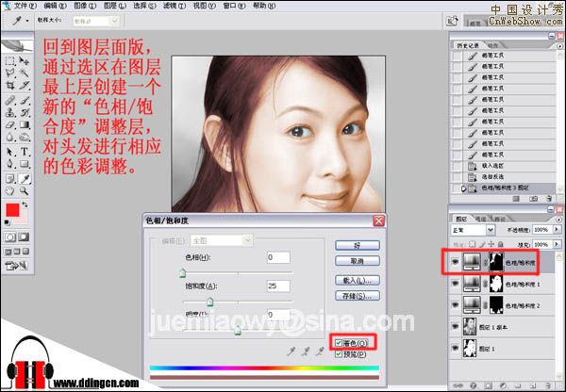566x392 pixels.
Task: Click the 好 OK button
Action: (357, 246)
